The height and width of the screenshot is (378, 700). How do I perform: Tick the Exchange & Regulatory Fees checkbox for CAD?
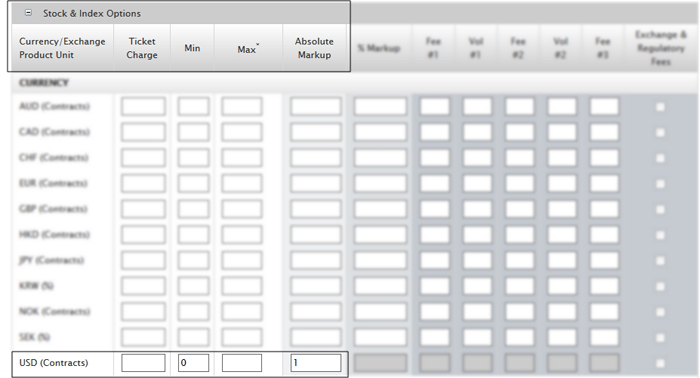click(x=660, y=133)
